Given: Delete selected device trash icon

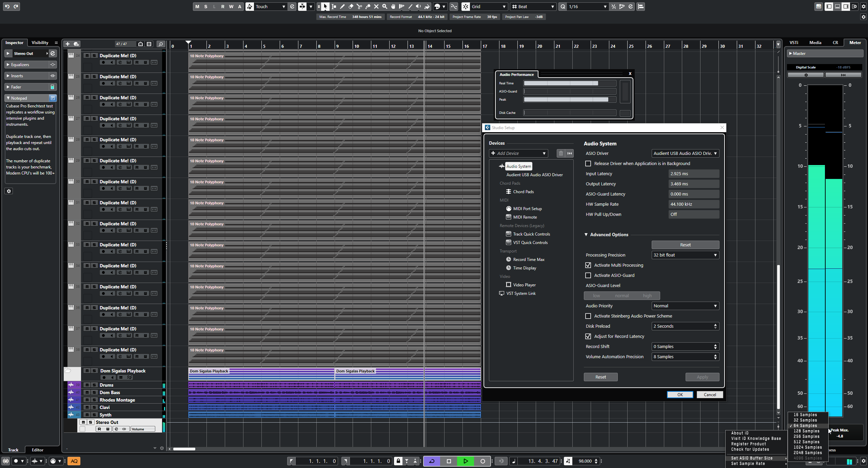Looking at the screenshot, I should [x=561, y=154].
